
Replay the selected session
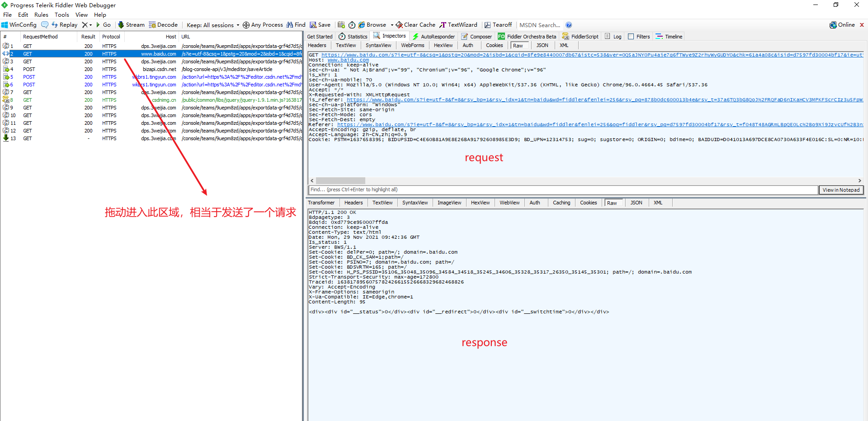click(x=65, y=25)
